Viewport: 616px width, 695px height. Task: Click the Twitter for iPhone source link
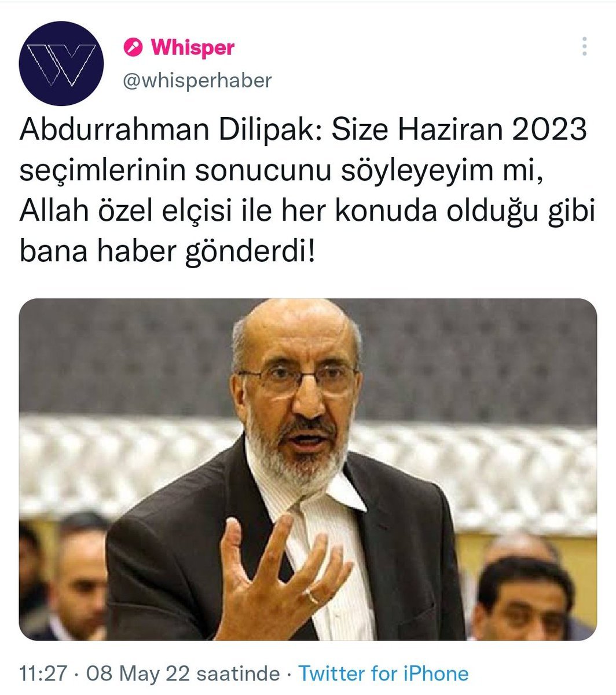click(x=383, y=674)
